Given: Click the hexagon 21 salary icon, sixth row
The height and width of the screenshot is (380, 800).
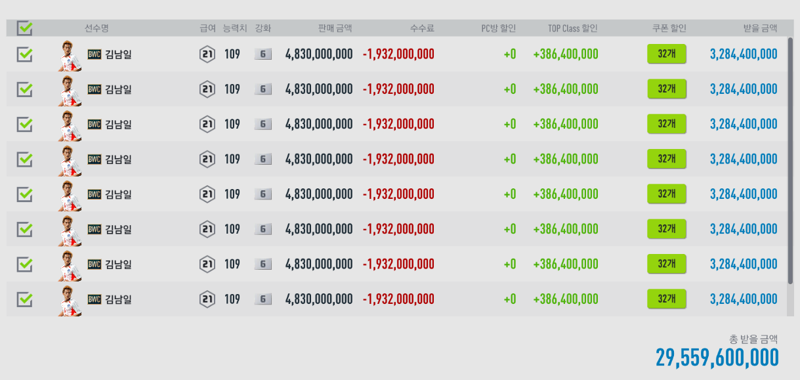Looking at the screenshot, I should 207,229.
